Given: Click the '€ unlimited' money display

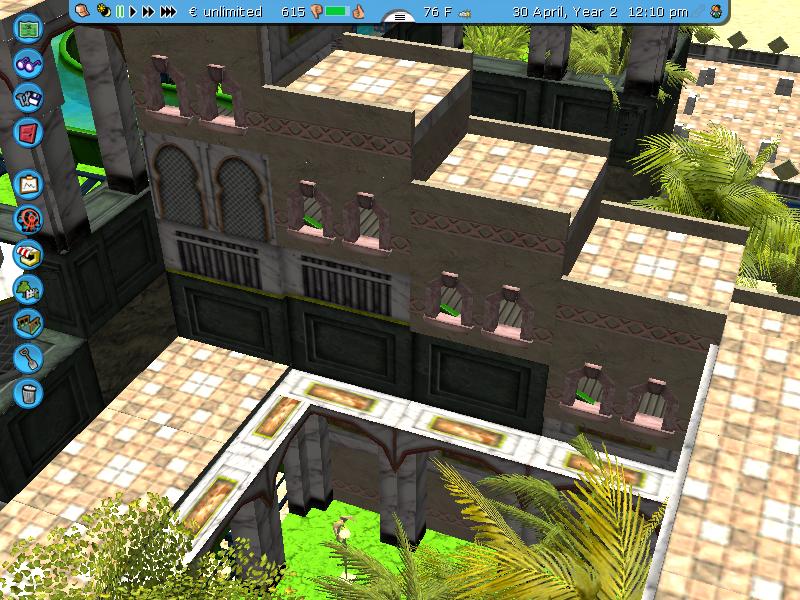Looking at the screenshot, I should click(x=226, y=12).
